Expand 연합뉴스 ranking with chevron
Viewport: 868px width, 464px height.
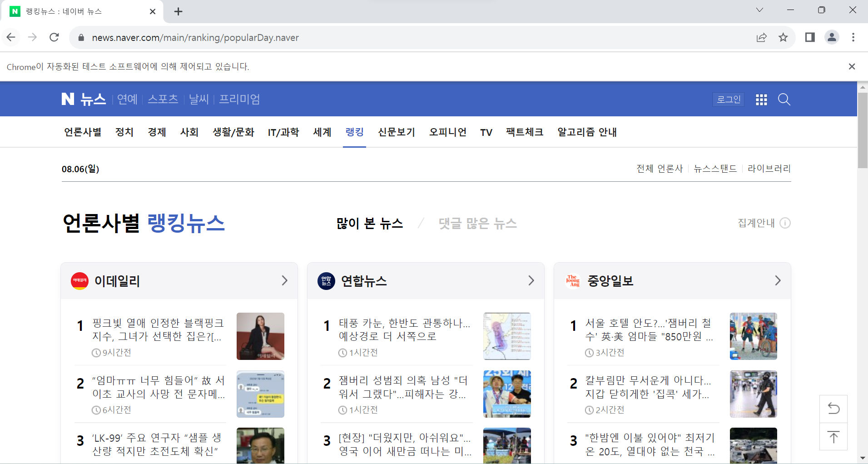pyautogui.click(x=531, y=280)
